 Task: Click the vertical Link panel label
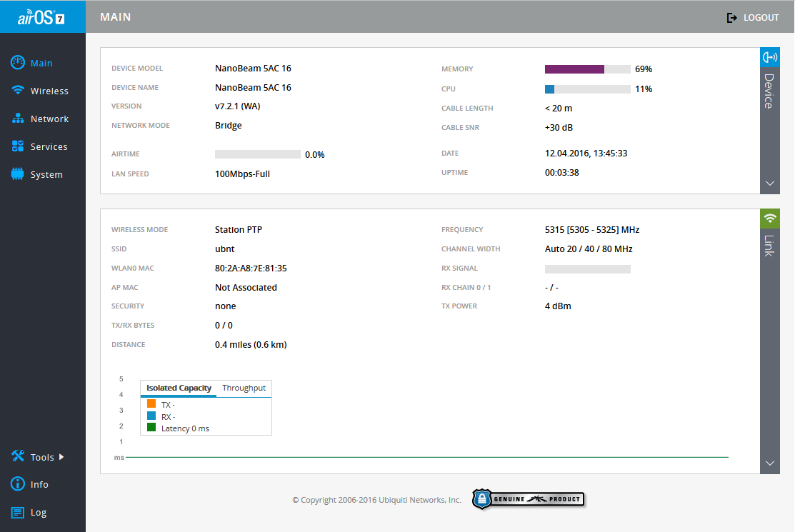(769, 246)
